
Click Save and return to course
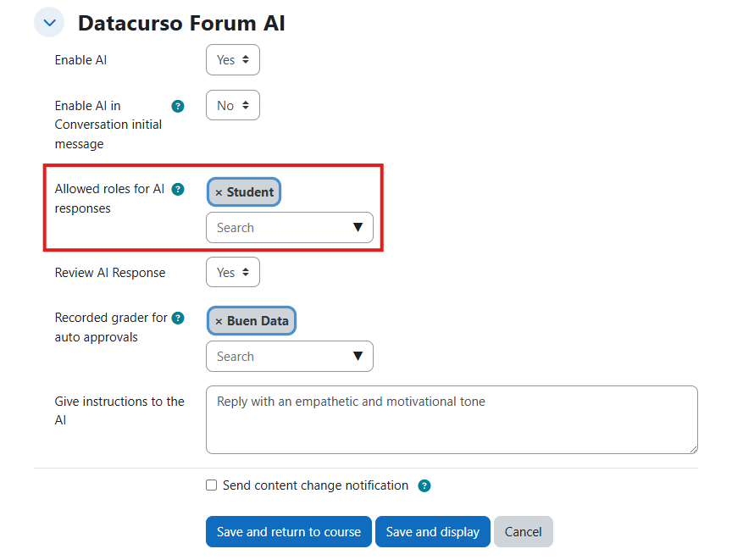(x=288, y=532)
